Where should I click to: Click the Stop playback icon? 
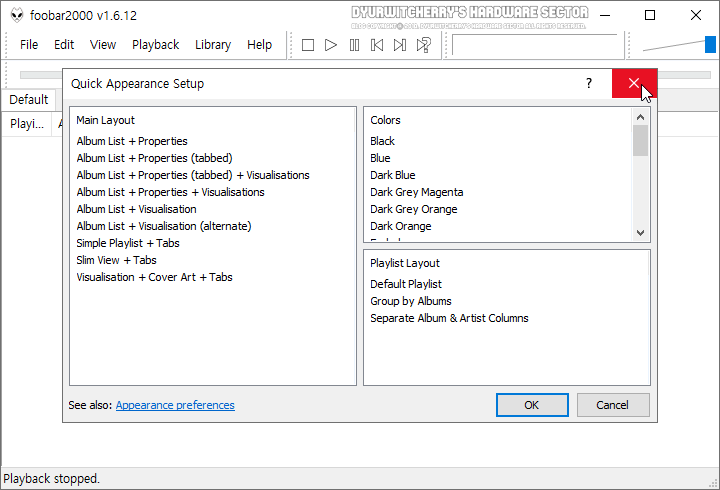pyautogui.click(x=308, y=45)
